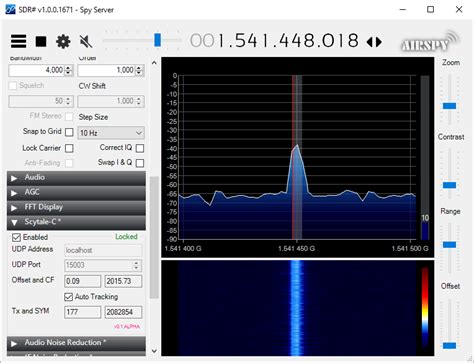
Task: Toggle audio mute speaker icon
Action: coord(86,41)
